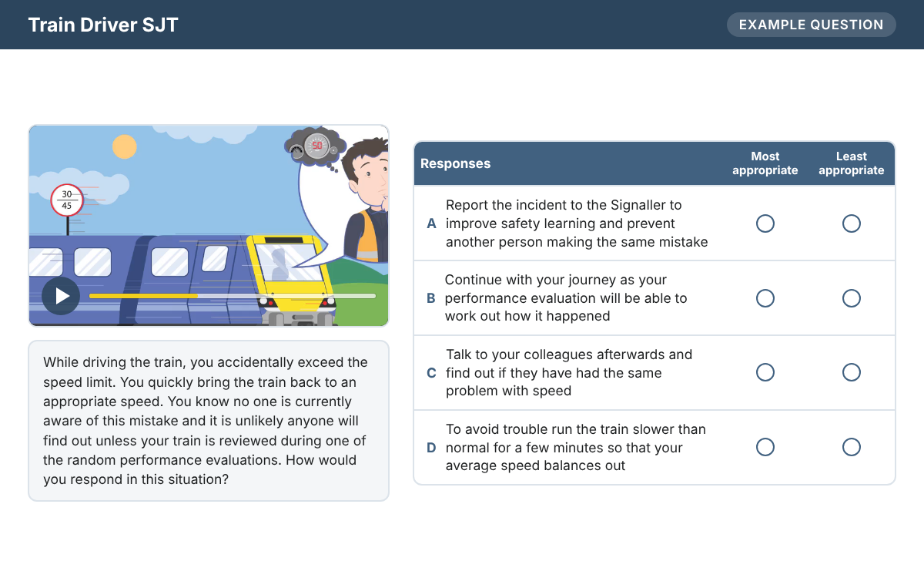Mark response A as most appropriate
Image resolution: width=924 pixels, height=578 pixels.
(x=765, y=223)
